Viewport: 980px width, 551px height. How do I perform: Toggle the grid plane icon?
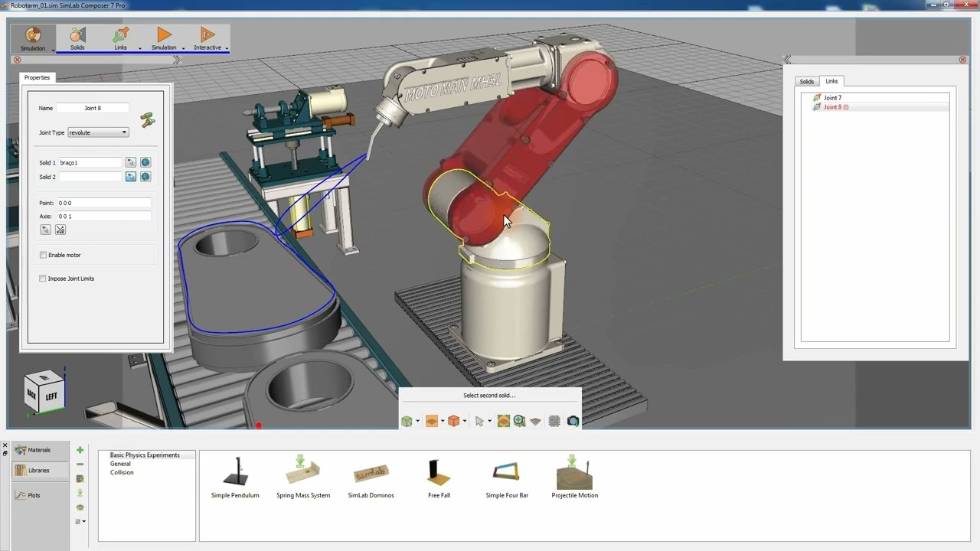535,421
